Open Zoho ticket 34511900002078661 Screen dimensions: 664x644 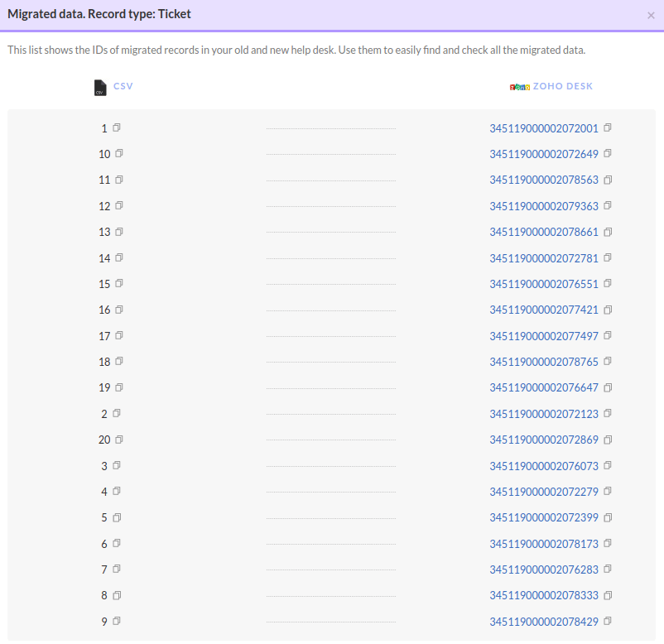tap(544, 232)
